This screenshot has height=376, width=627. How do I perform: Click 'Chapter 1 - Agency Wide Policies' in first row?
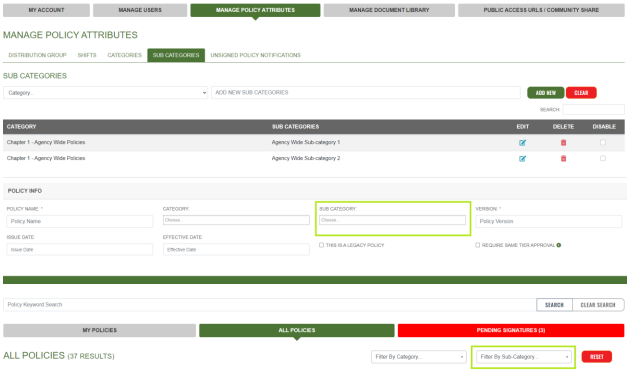tap(46, 142)
